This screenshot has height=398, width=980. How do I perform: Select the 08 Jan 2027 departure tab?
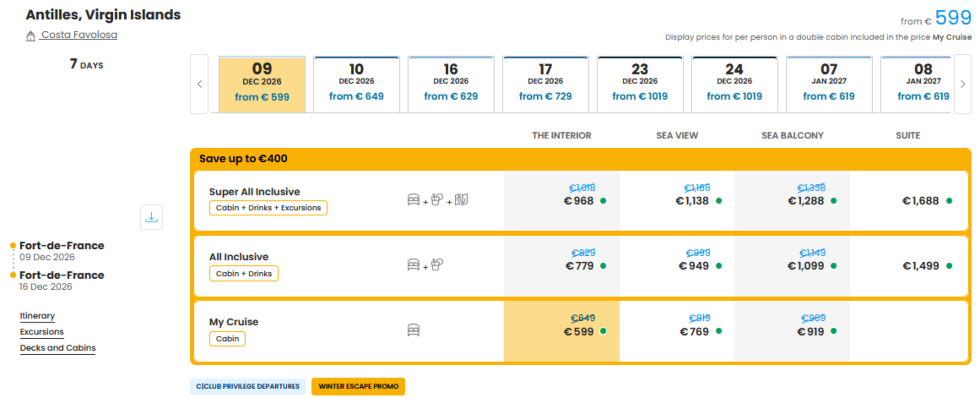pyautogui.click(x=915, y=84)
